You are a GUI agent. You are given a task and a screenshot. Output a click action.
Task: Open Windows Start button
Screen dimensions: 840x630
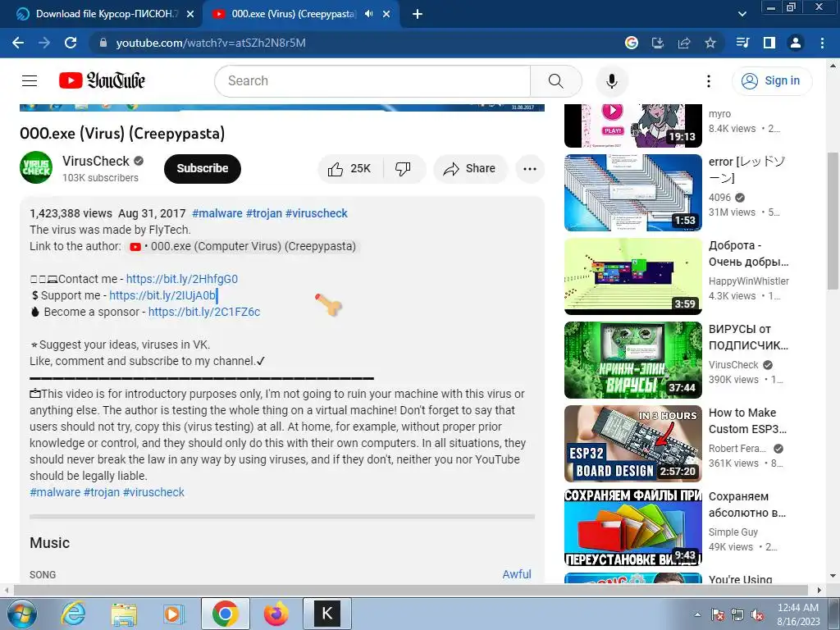21,614
